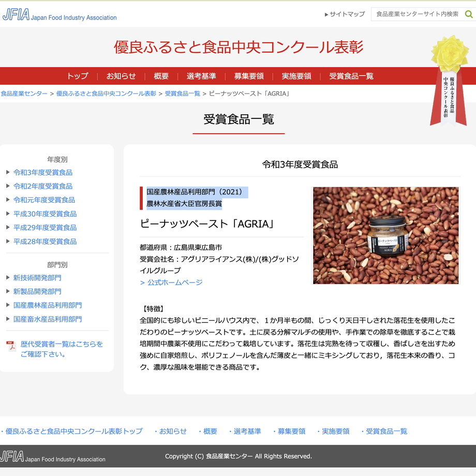
Task: Click the PDF icon beside 歴代受賞者一覧
Action: point(11,346)
